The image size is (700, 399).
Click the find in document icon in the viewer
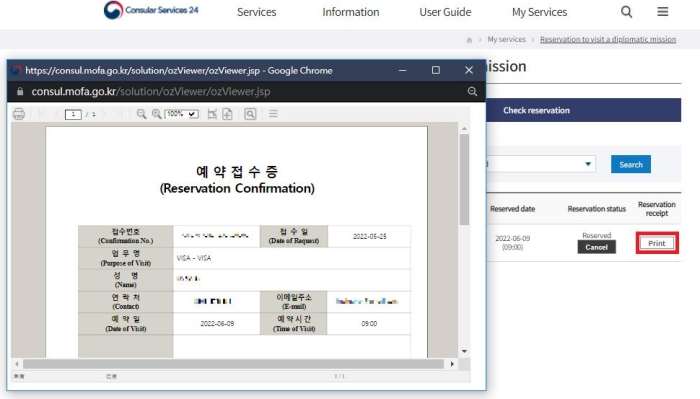click(250, 114)
